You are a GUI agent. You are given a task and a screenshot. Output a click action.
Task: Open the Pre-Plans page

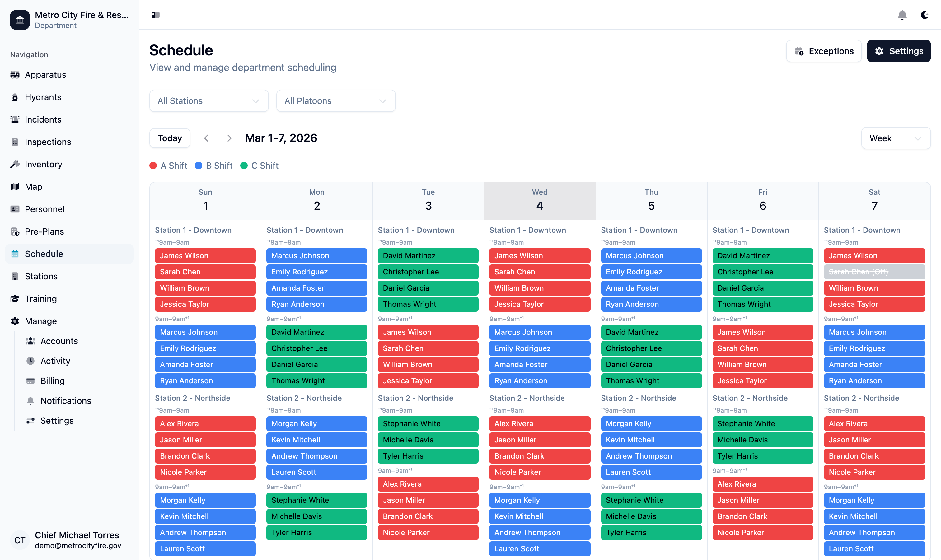point(44,231)
